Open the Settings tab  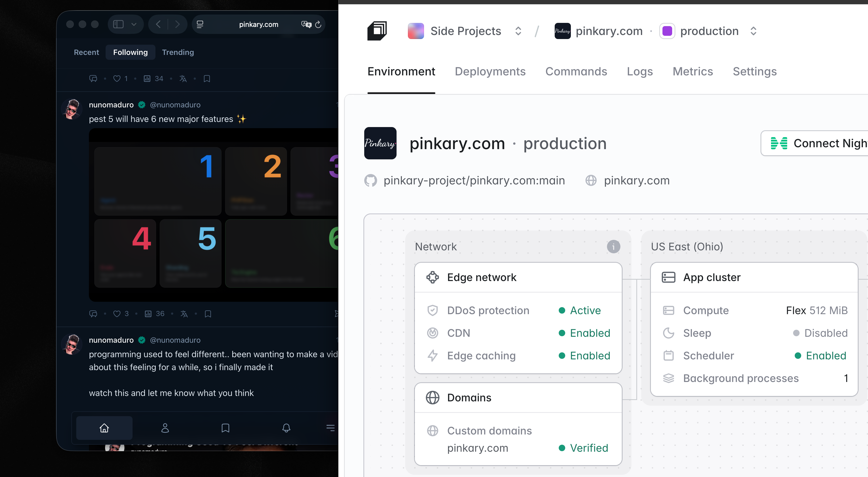pos(754,71)
